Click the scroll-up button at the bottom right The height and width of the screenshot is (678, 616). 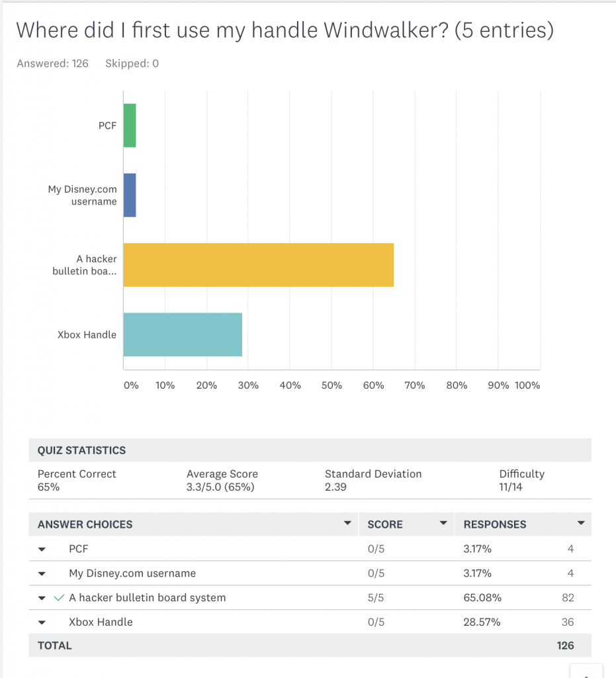click(x=586, y=671)
